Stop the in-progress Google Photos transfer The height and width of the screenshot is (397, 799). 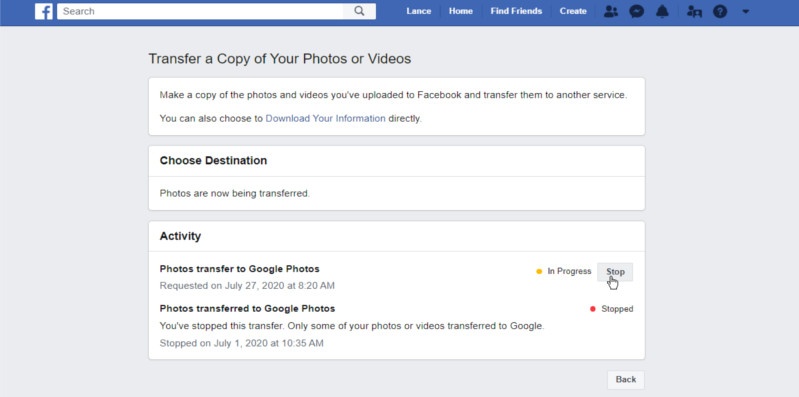615,272
